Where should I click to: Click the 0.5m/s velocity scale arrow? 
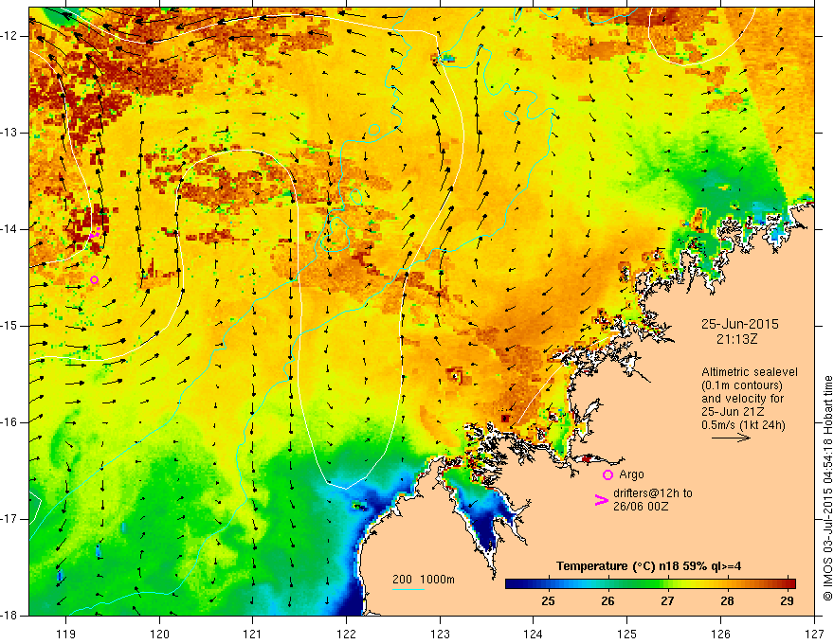(x=732, y=438)
